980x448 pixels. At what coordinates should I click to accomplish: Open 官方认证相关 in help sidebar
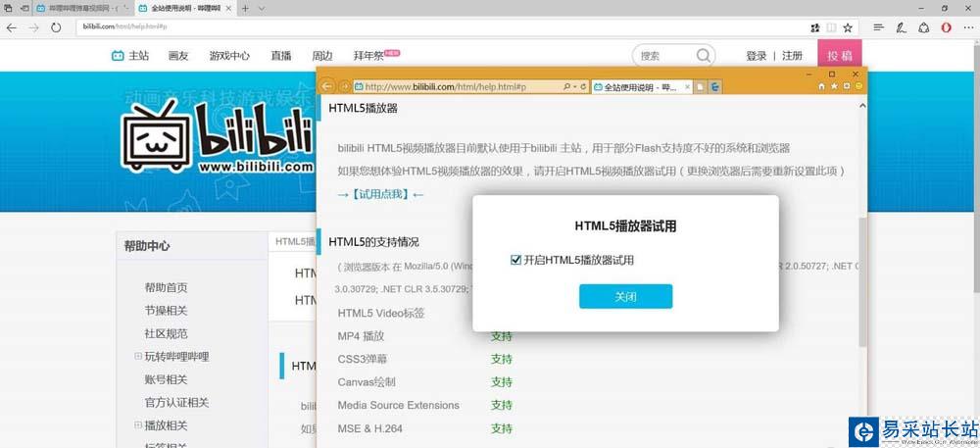point(176,402)
